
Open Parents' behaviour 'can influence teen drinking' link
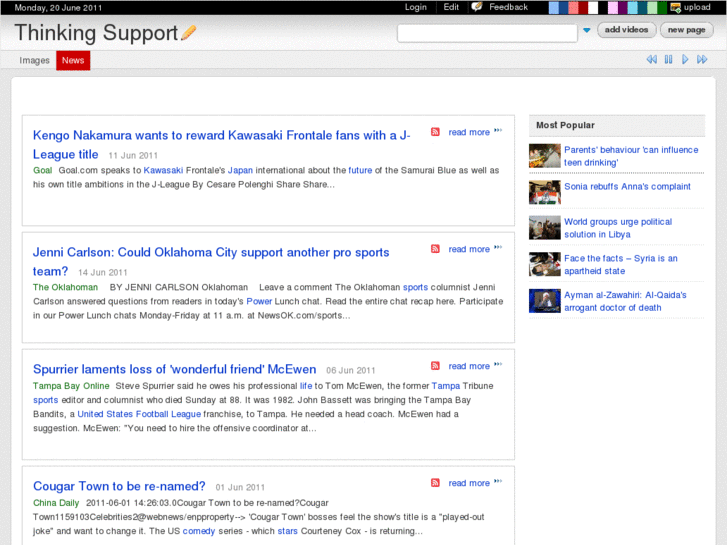tap(631, 156)
